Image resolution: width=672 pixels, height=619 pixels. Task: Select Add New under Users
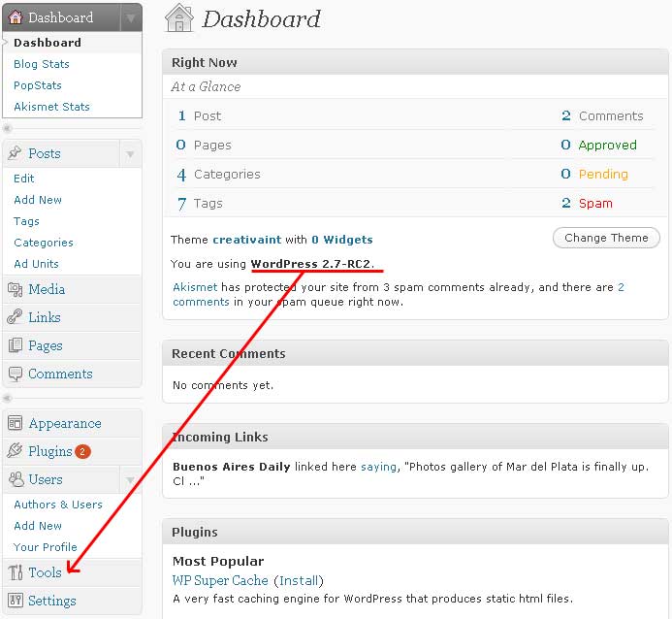pyautogui.click(x=37, y=526)
